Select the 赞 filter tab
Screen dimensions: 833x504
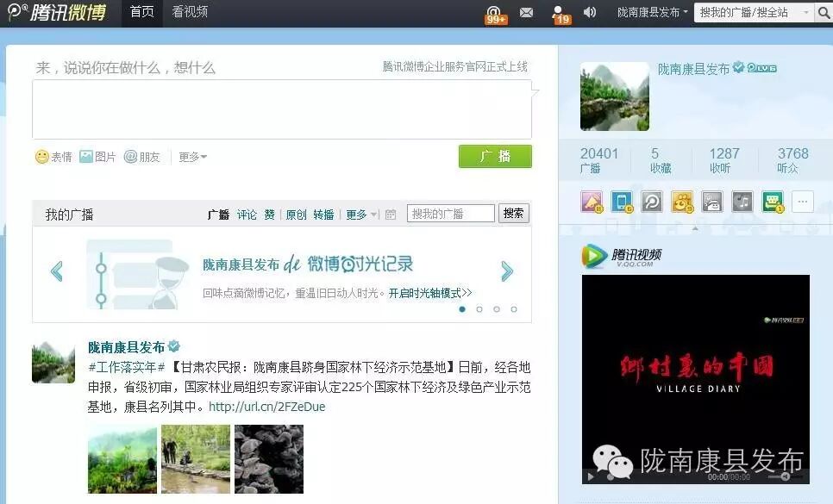[x=269, y=215]
